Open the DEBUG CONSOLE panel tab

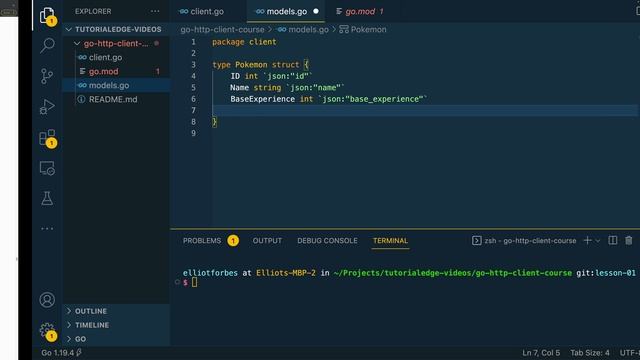click(327, 241)
